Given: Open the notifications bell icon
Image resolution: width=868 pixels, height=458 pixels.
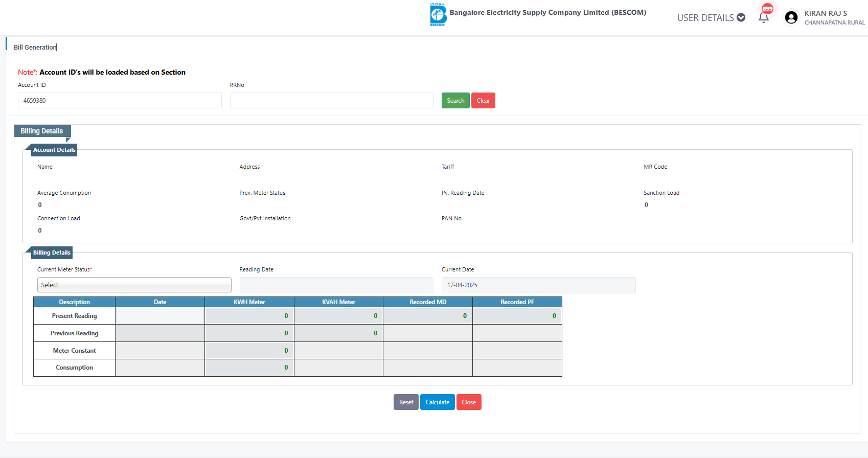Looking at the screenshot, I should [764, 17].
